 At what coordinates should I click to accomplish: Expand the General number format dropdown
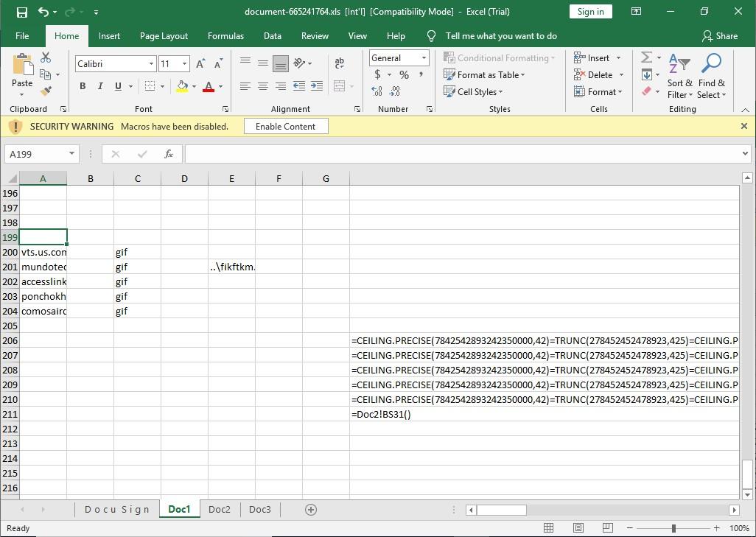click(x=424, y=58)
